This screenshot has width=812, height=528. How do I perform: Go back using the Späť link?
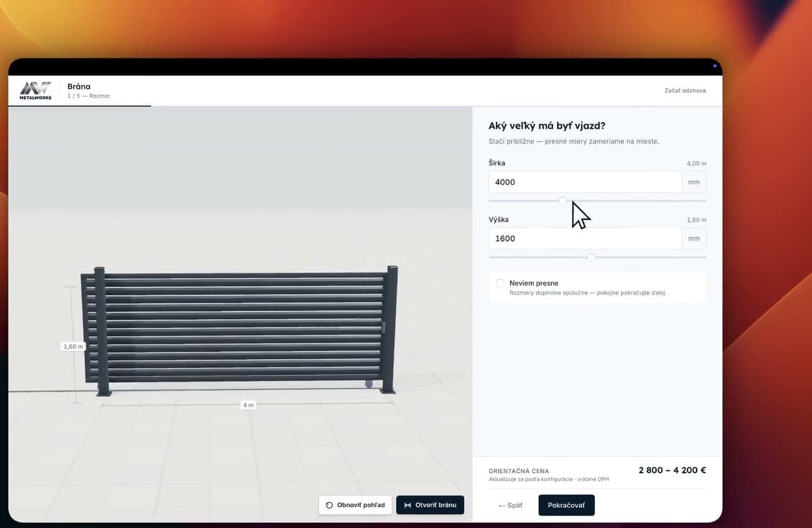point(511,506)
